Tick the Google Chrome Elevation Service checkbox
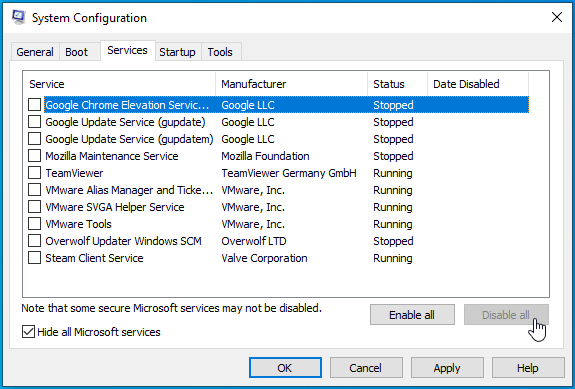 tap(34, 105)
